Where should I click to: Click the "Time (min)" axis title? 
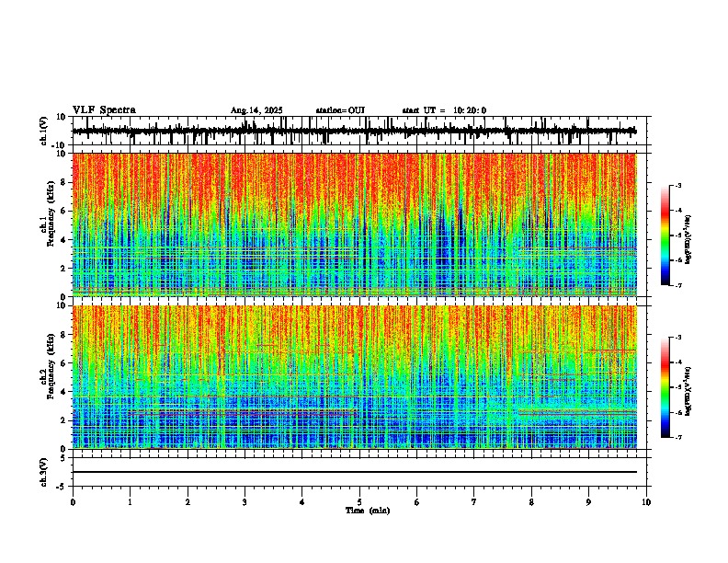coord(368,511)
